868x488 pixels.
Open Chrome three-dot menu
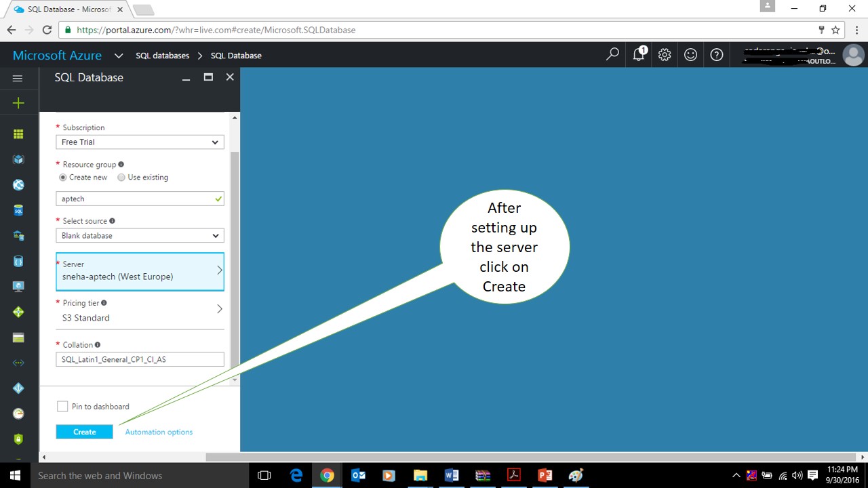(856, 30)
